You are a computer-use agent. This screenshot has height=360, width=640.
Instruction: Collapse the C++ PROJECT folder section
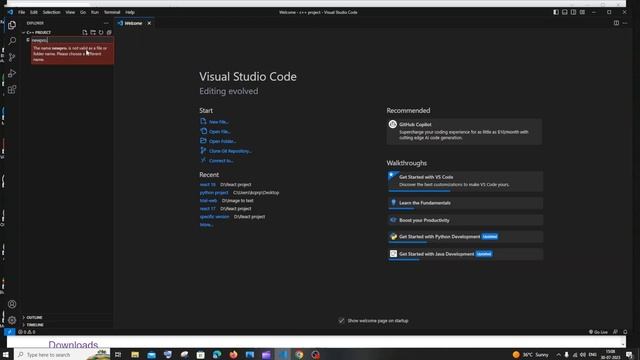coord(38,32)
